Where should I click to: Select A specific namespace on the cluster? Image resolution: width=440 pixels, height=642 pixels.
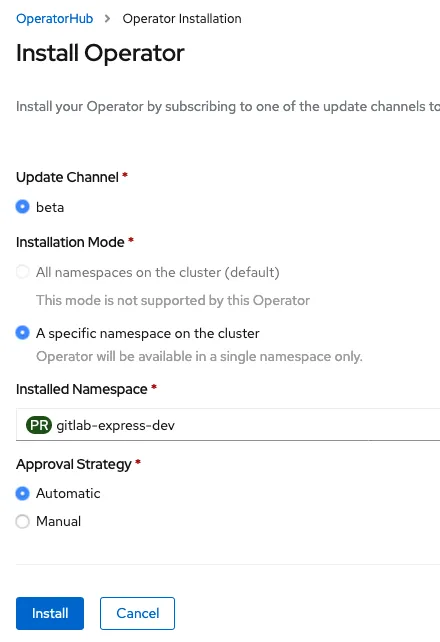23,333
